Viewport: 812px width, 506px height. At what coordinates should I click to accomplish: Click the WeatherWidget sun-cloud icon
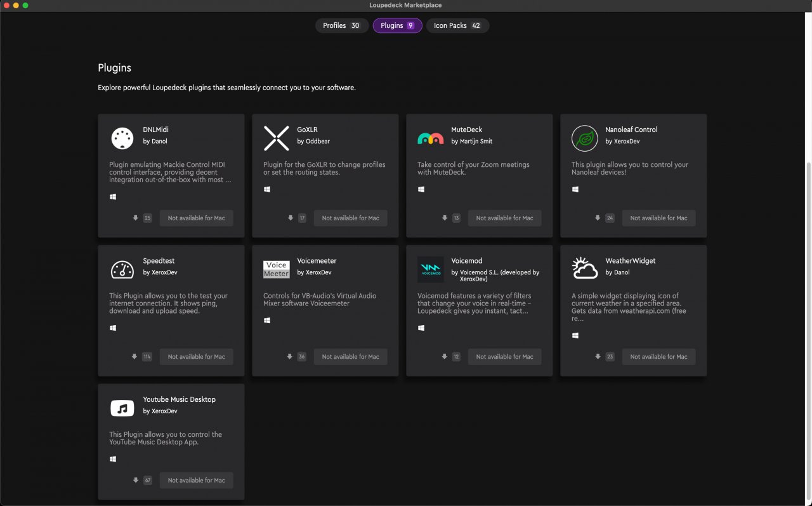(x=584, y=269)
